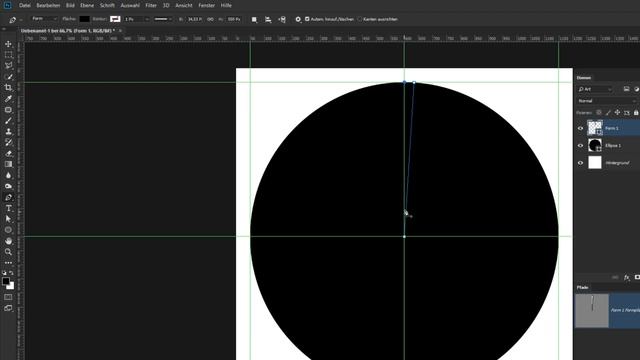Open the Art layer filter dropdown
This screenshot has height=360, width=640.
(596, 89)
